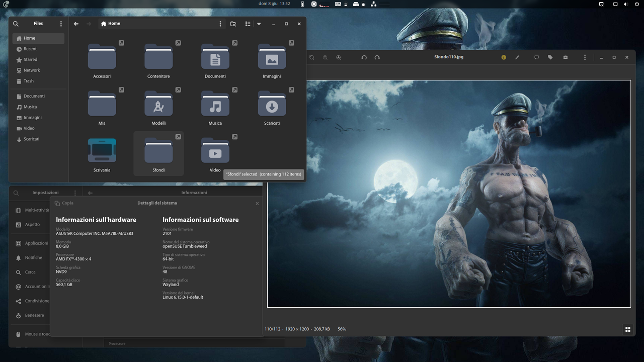This screenshot has height=362, width=644.
Task: Select the Contenitore folder icon
Action: click(158, 56)
